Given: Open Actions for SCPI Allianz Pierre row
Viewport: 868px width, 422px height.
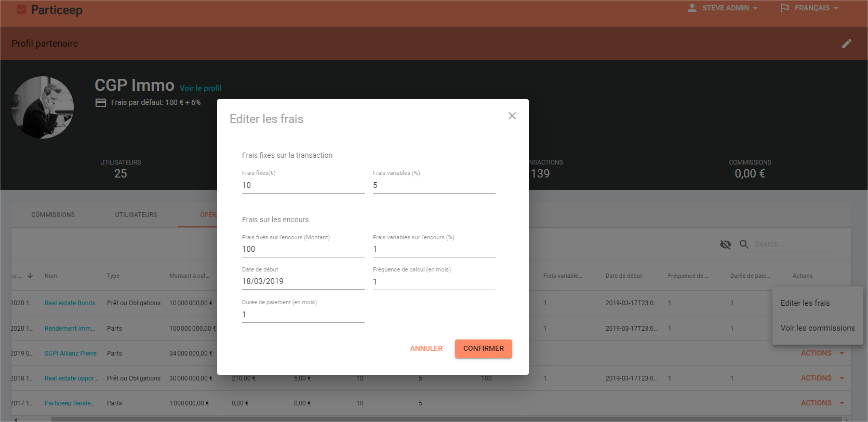Looking at the screenshot, I should coord(822,353).
